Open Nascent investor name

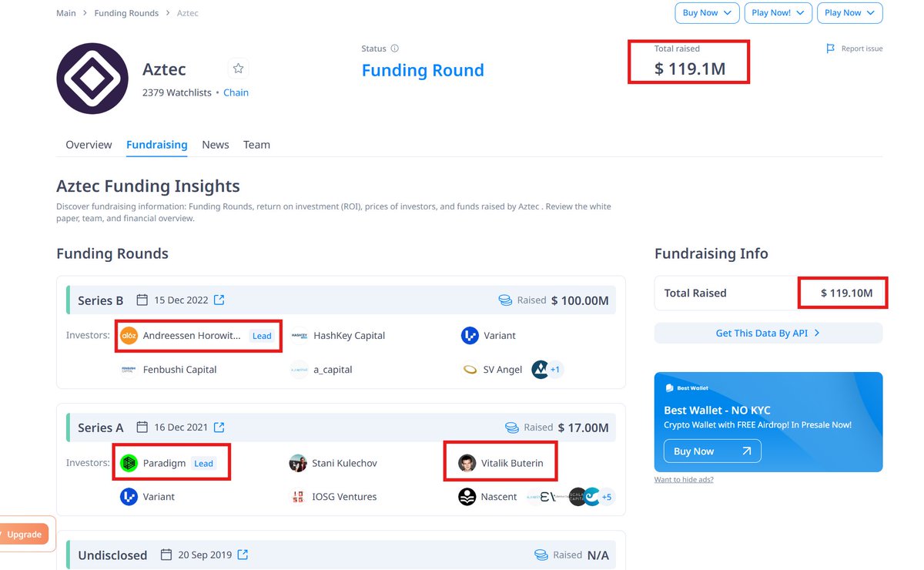pos(499,497)
